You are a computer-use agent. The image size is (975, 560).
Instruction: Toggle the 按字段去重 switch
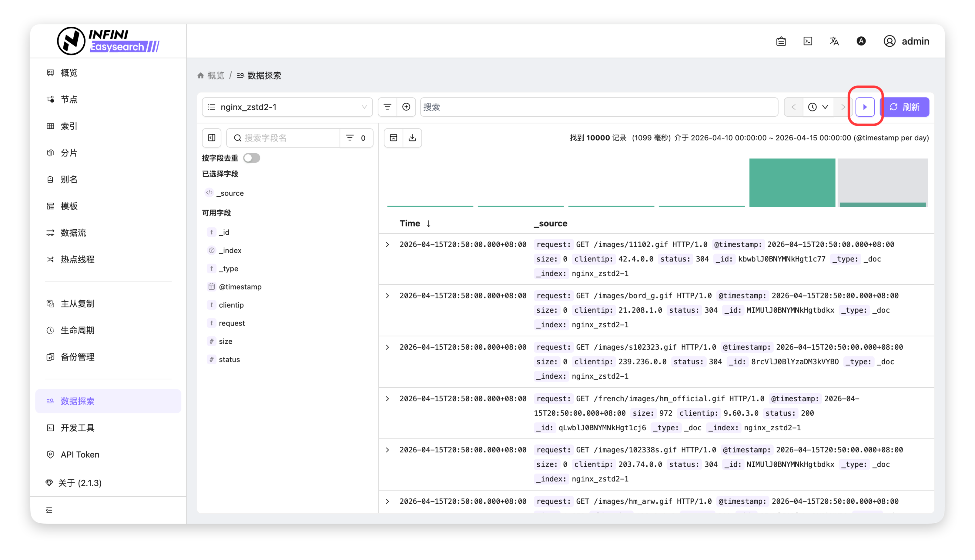coord(252,158)
